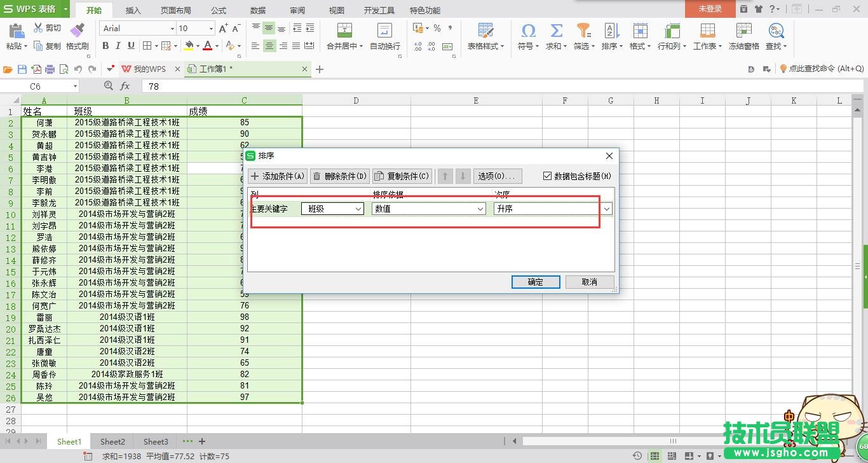868x463 pixels.
Task: Switch to the 插入 ribbon tab
Action: tap(133, 10)
